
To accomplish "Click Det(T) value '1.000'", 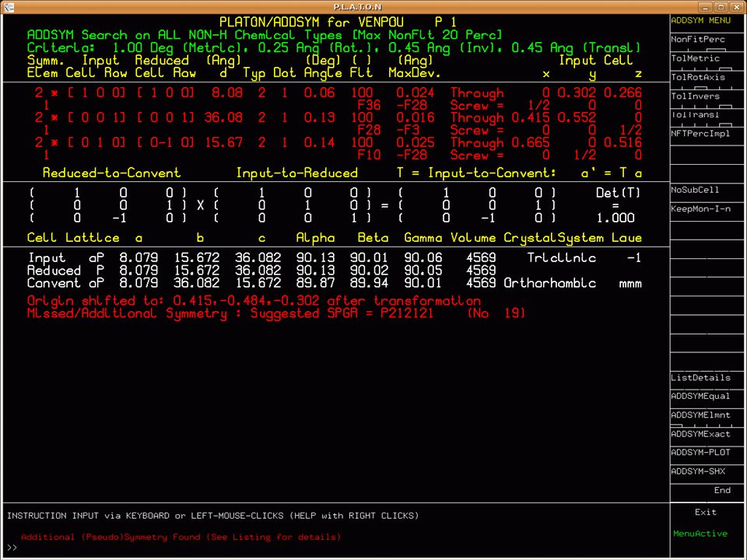I will [615, 218].
